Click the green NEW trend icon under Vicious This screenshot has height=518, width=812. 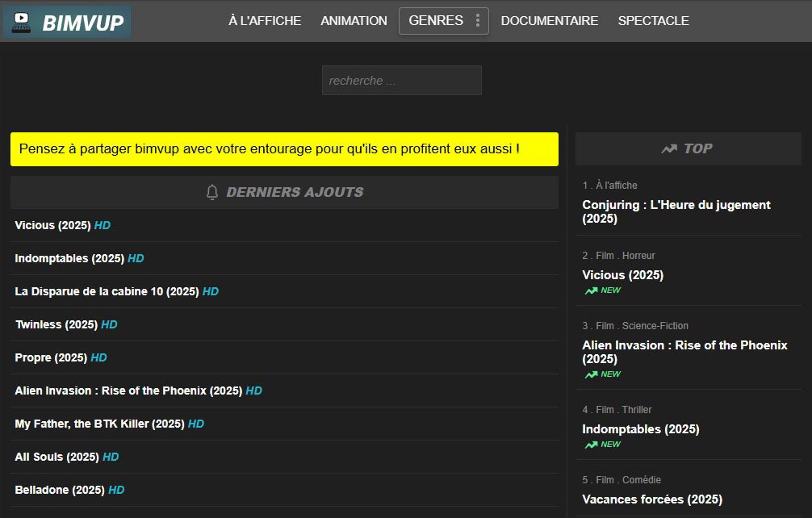coord(592,290)
